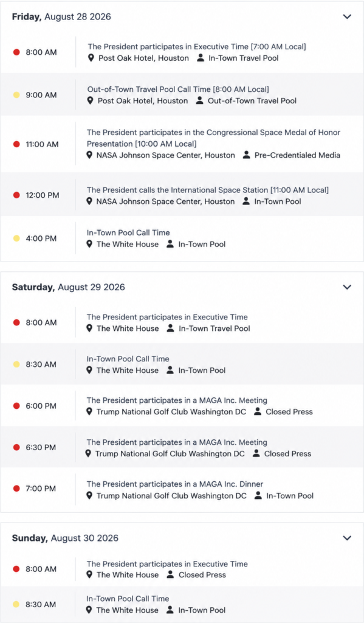Select the Saturday, August 29 2026 heading
Screen dimensions: 364x623
(x=68, y=287)
